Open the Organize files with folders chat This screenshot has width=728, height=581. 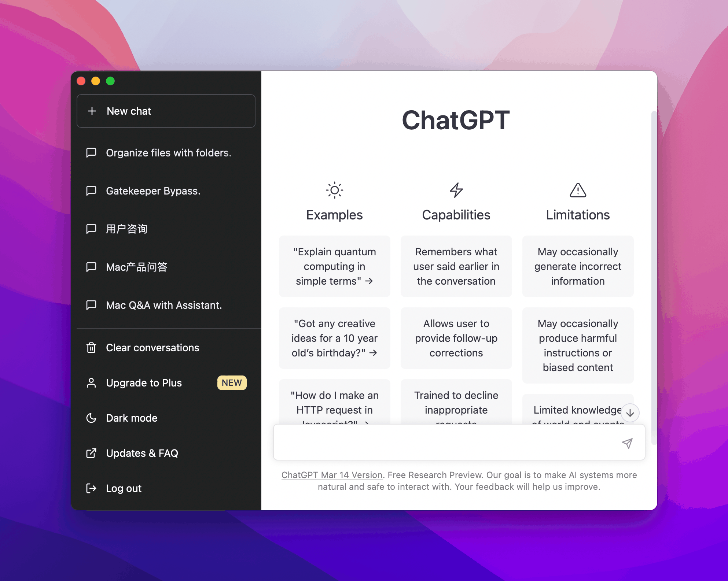click(168, 153)
